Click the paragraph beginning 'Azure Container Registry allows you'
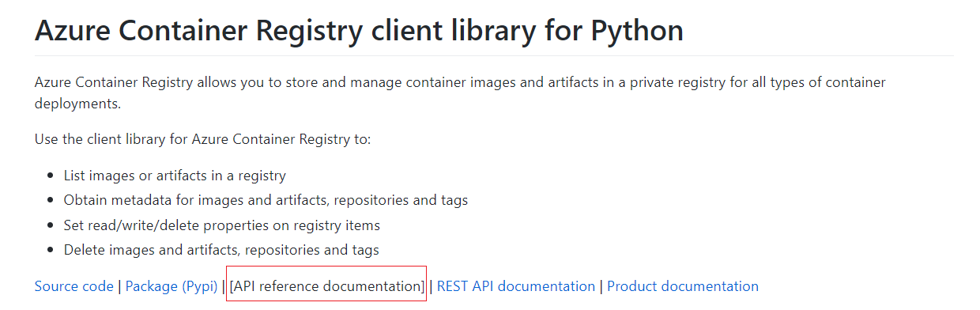Screen dimensions: 980x310 point(460,93)
